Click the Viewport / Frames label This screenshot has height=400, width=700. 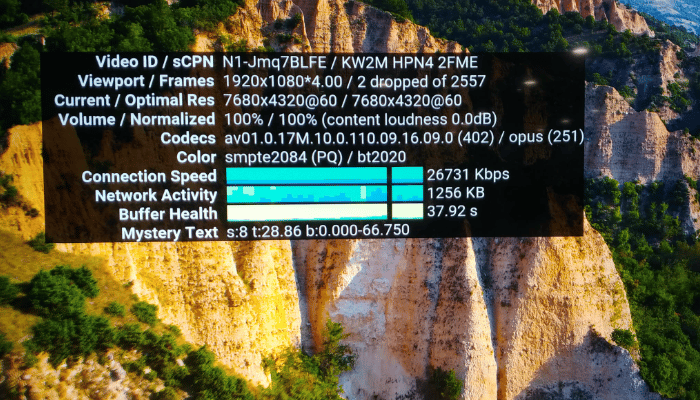pyautogui.click(x=146, y=81)
